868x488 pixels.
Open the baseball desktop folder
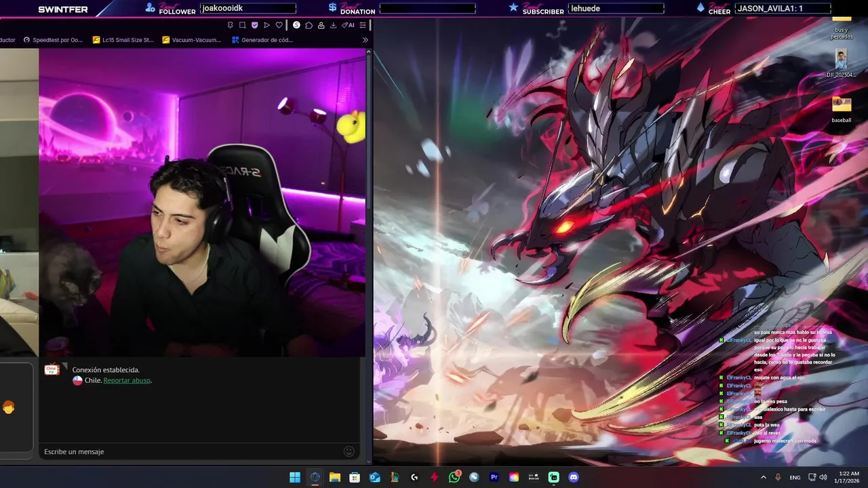pyautogui.click(x=842, y=110)
